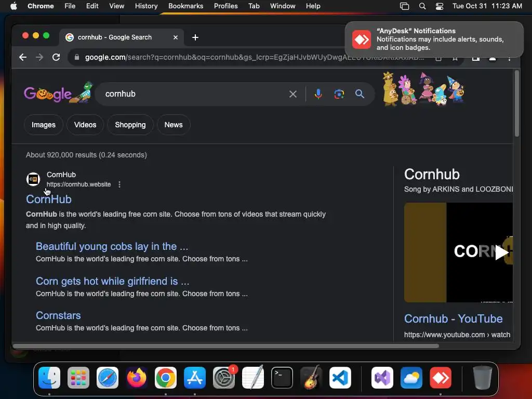The width and height of the screenshot is (532, 399).
Task: Open the Window menu
Action: [x=283, y=6]
